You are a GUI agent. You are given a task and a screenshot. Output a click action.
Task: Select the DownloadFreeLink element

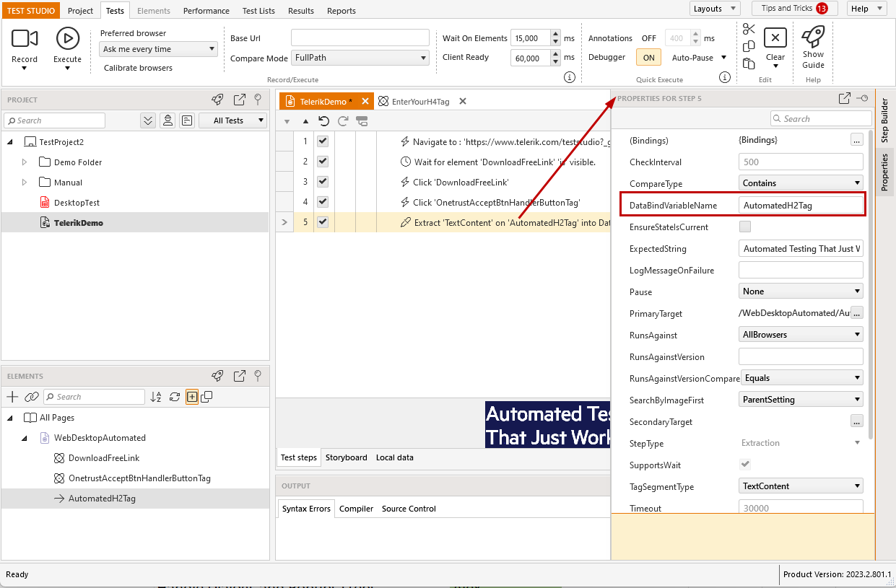pos(104,458)
